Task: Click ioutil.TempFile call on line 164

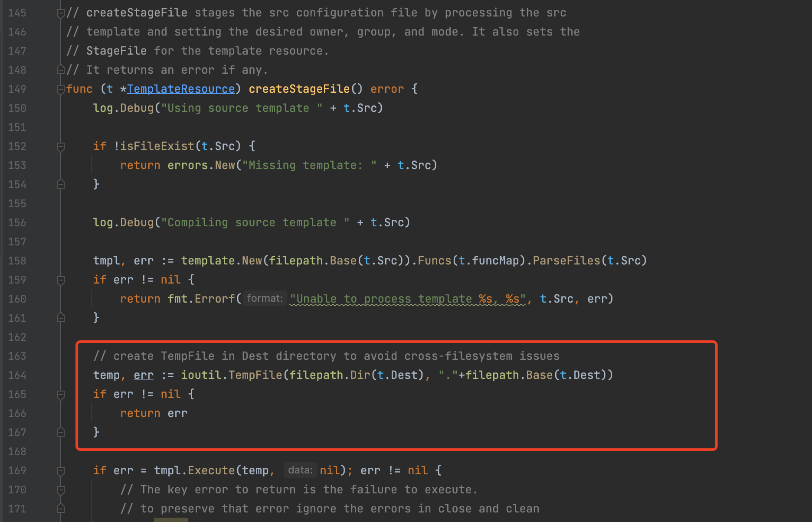Action: click(232, 375)
